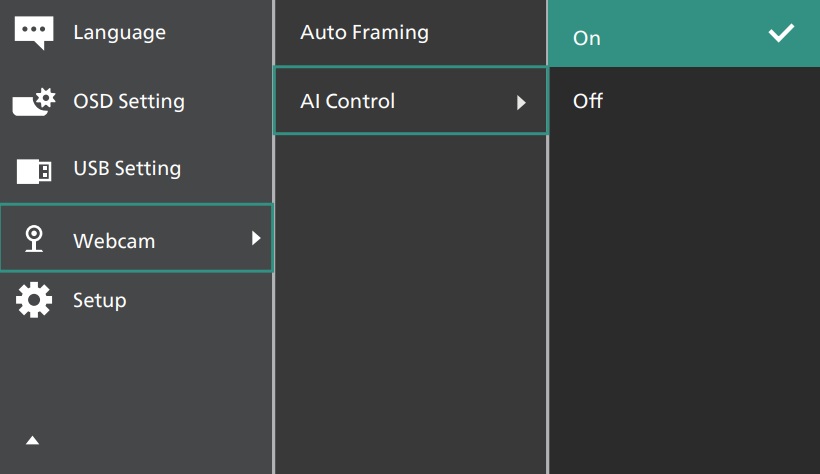The image size is (820, 474).
Task: Choose the Auto Framing option
Action: (364, 33)
